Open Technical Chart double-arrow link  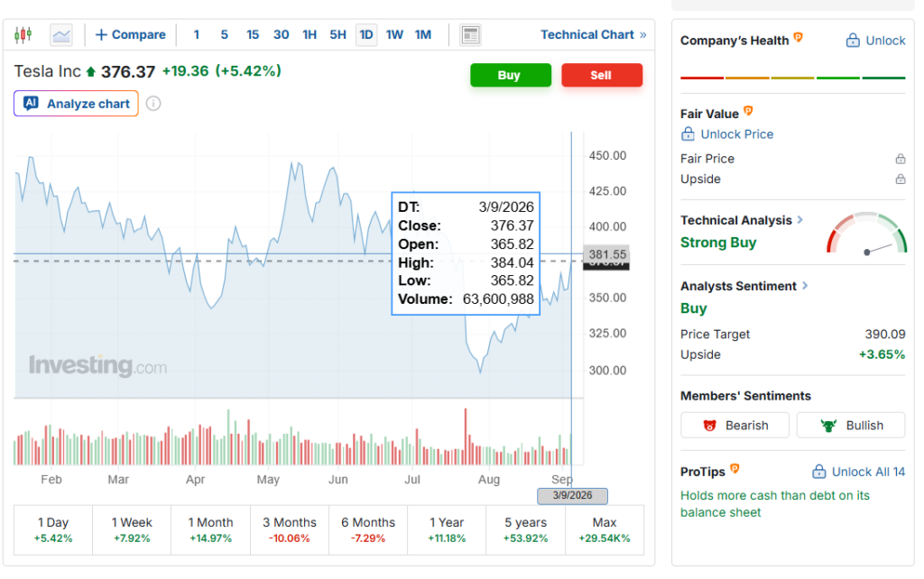pos(594,35)
